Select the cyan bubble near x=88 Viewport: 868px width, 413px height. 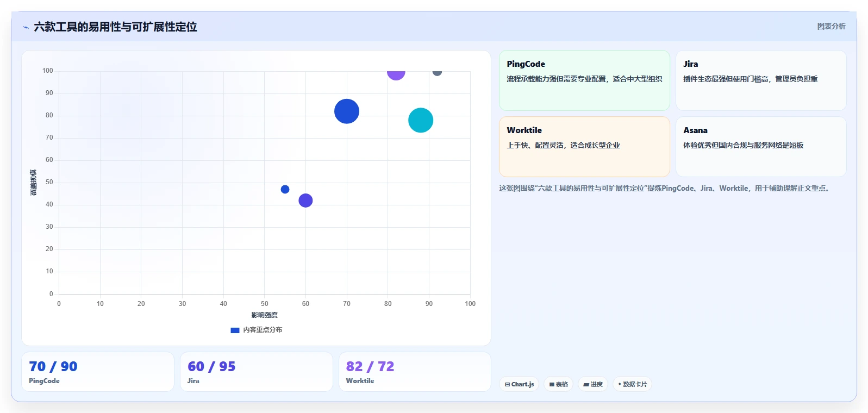[x=421, y=120]
